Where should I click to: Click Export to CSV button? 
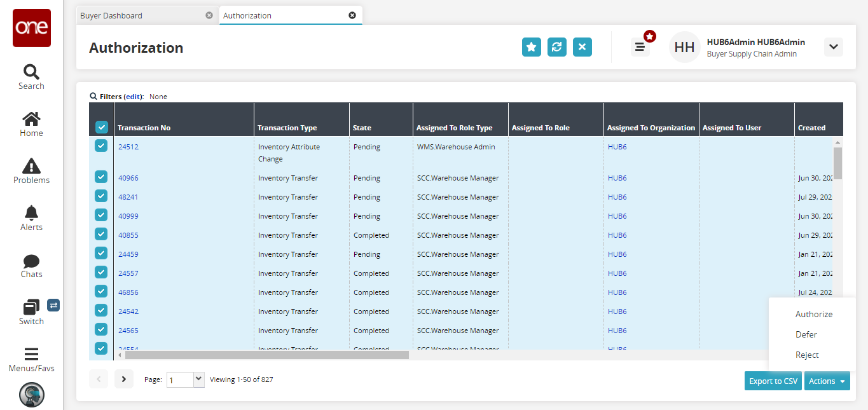(x=773, y=381)
